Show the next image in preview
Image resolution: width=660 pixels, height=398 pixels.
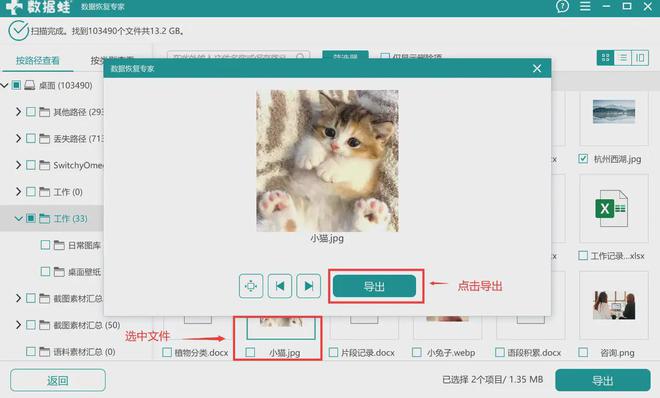[x=309, y=286]
